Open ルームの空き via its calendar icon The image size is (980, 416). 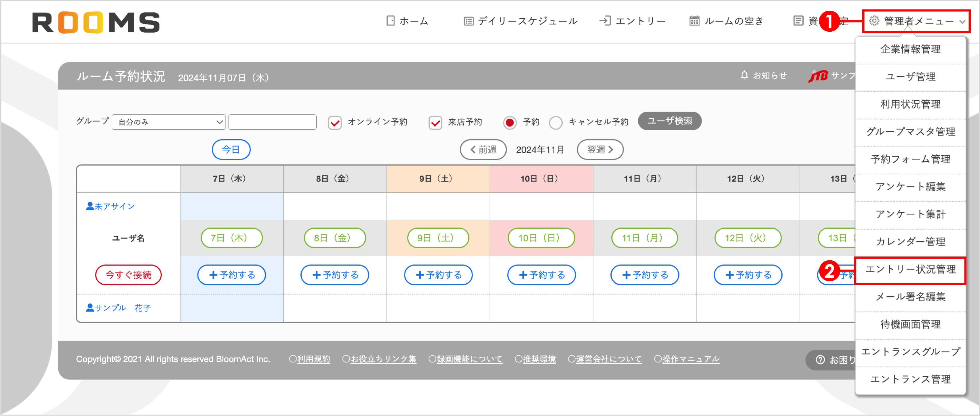pos(695,21)
